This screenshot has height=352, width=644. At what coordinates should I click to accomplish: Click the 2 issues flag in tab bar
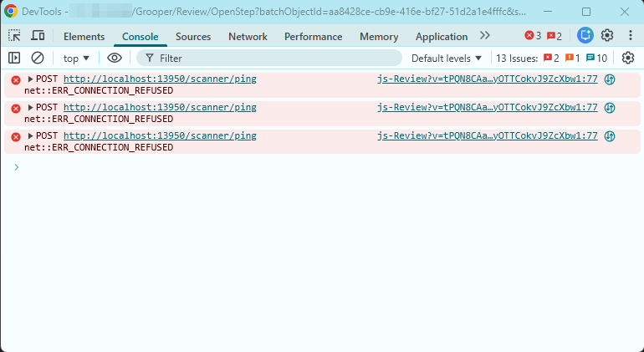tap(554, 36)
